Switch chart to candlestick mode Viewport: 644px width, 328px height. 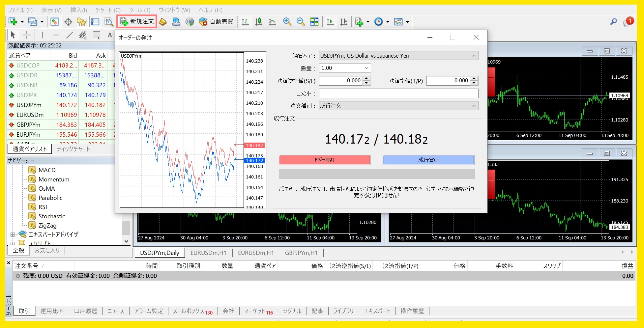coord(259,22)
